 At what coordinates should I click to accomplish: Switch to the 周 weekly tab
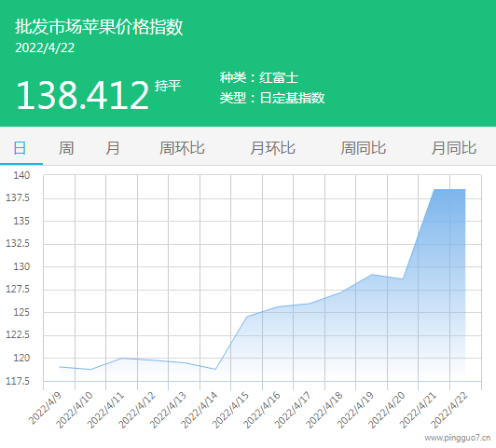point(66,148)
